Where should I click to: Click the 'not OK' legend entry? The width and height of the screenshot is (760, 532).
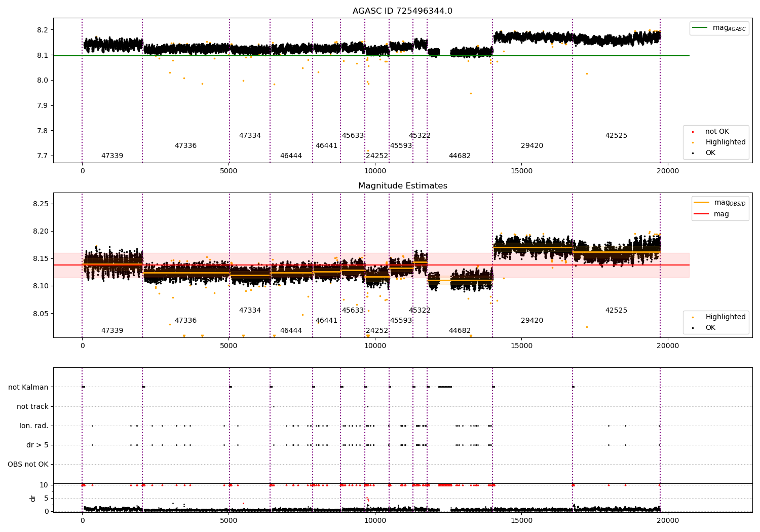(711, 132)
